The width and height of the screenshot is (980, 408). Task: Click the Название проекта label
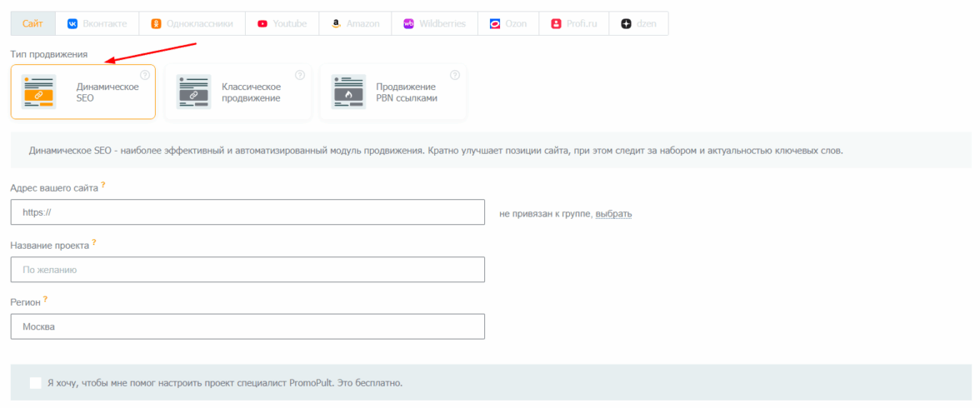tap(50, 246)
